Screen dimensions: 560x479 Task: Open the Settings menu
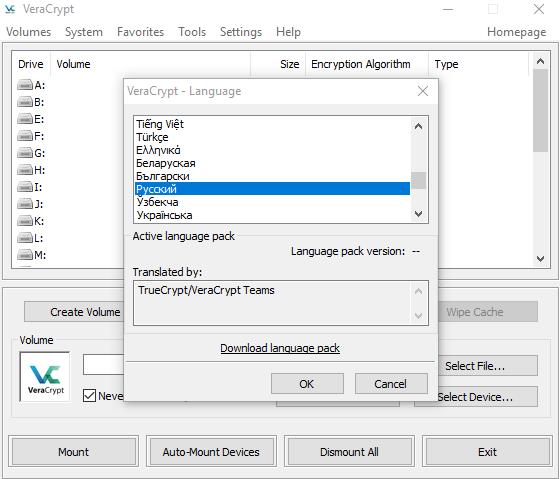click(x=241, y=32)
